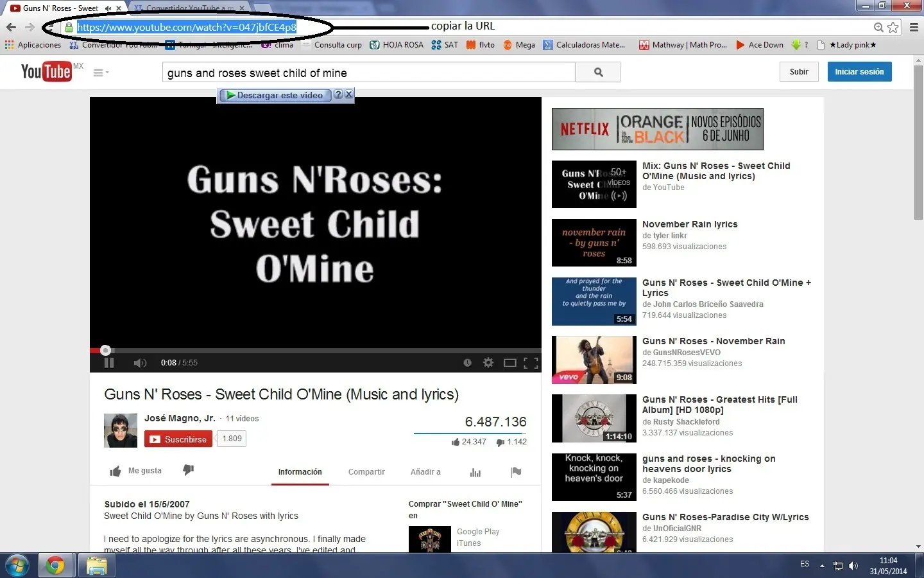
Task: Click Descargar este video button
Action: pyautogui.click(x=275, y=95)
